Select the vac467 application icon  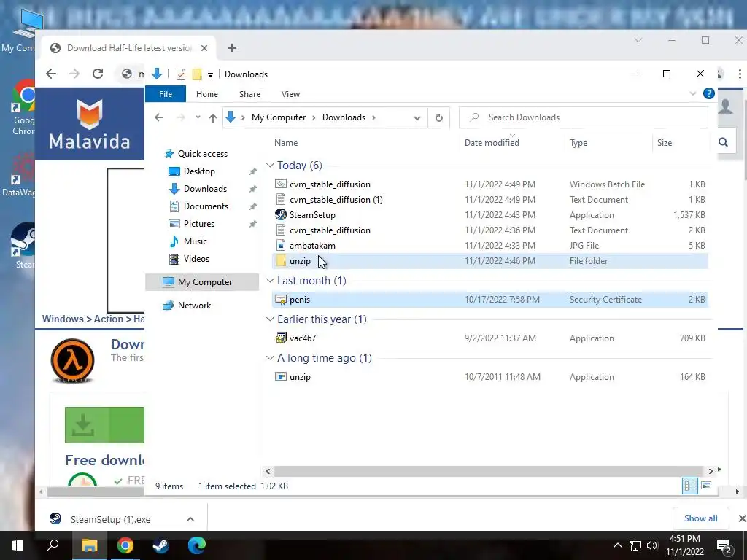click(x=281, y=338)
